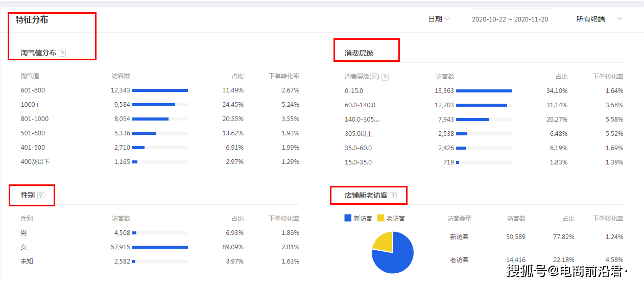
Task: Click help icon next to 性别
Action: pos(41,195)
